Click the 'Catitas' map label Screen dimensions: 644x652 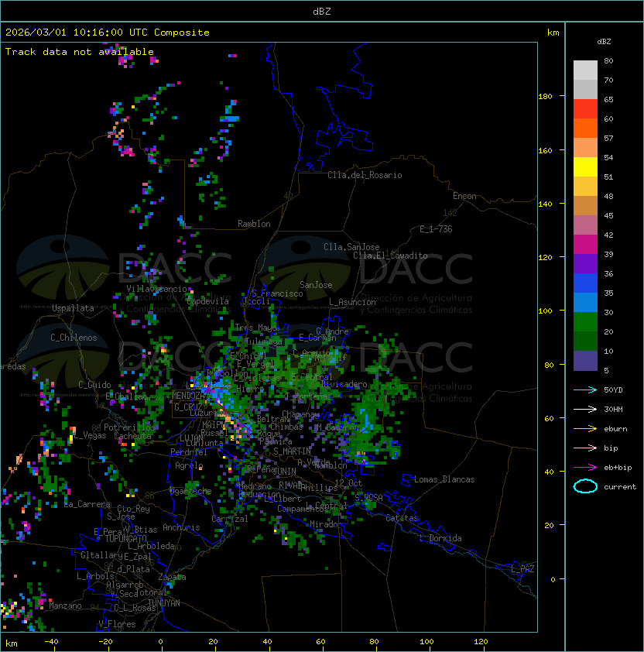(402, 518)
